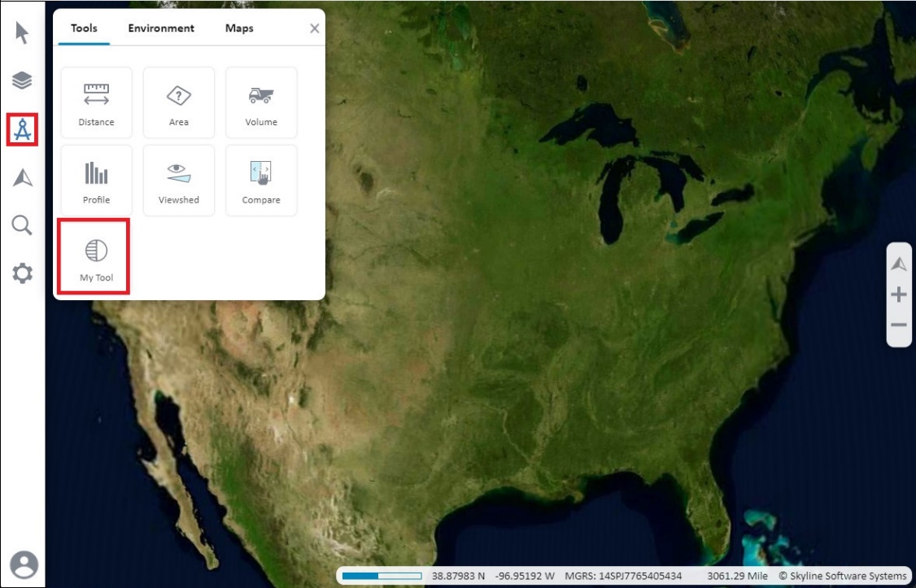Launch My Tool from the tools panel
Screen dimensions: 916x588
[95, 255]
